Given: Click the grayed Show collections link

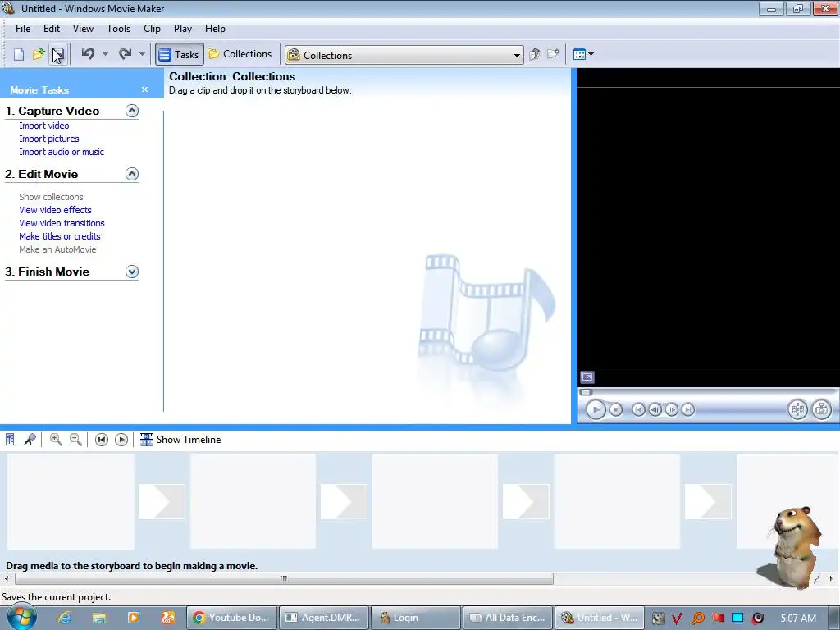Looking at the screenshot, I should click(51, 197).
